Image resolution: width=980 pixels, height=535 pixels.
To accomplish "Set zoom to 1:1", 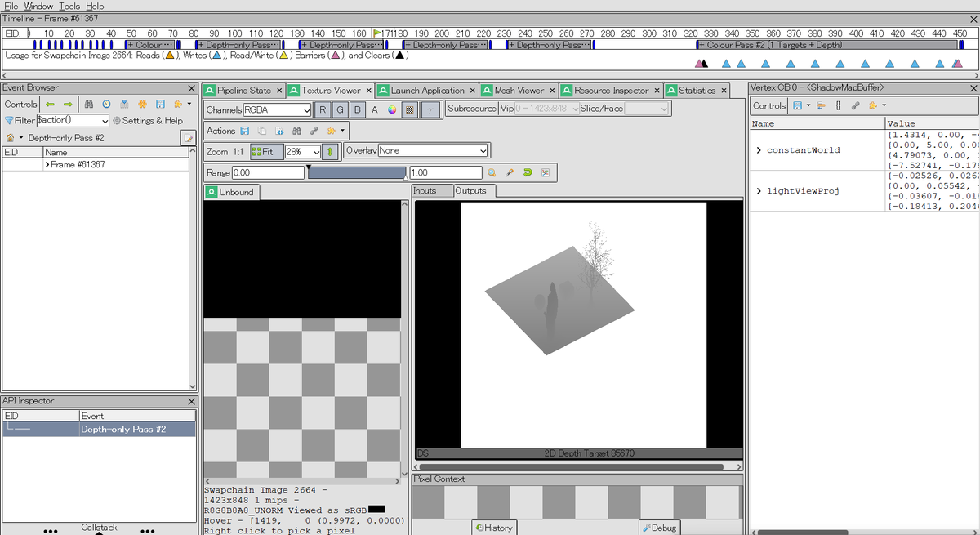I will (238, 152).
